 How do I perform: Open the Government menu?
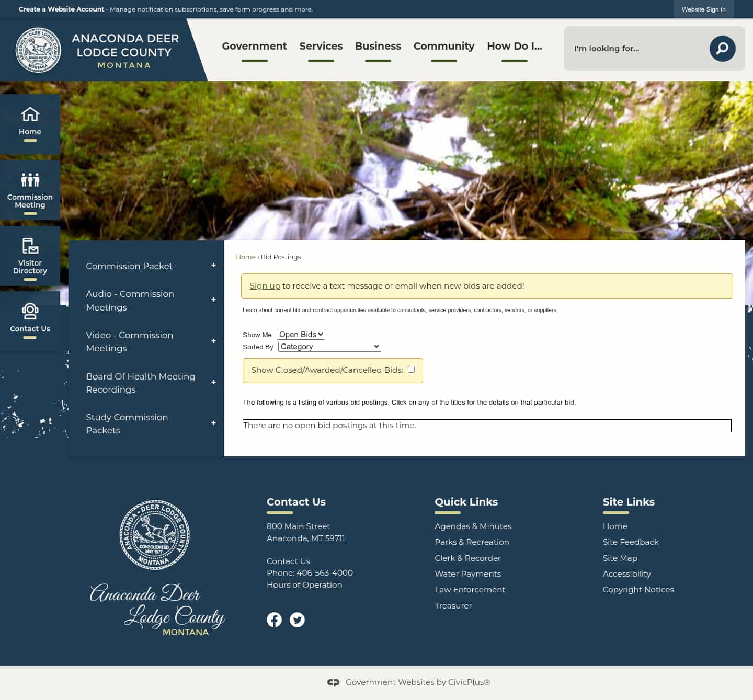(x=254, y=46)
